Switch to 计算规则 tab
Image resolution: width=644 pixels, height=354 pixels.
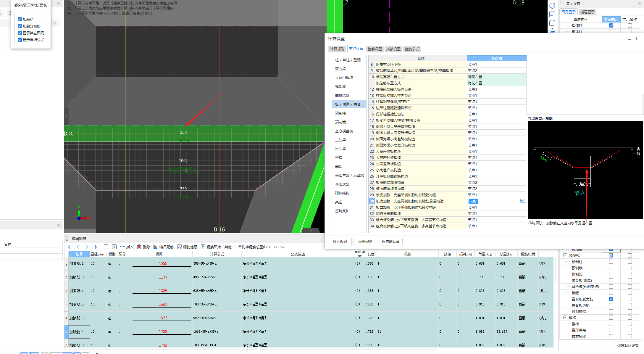coord(337,49)
